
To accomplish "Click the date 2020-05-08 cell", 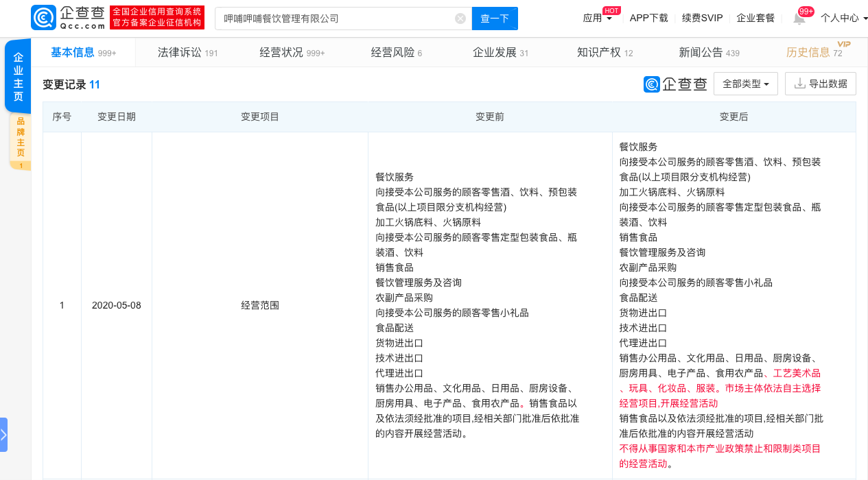I will [117, 305].
